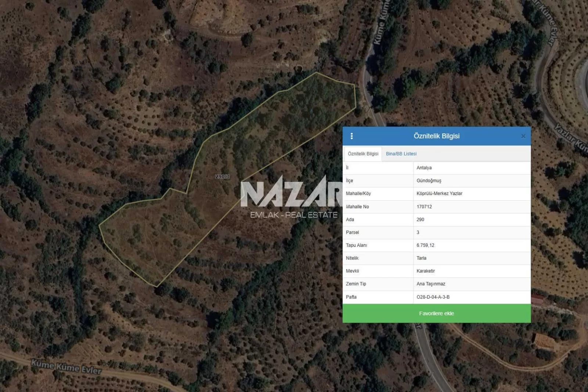The image size is (588, 392).
Task: Click the Pafta value O28-D-04-A-3-B
Action: tap(433, 297)
